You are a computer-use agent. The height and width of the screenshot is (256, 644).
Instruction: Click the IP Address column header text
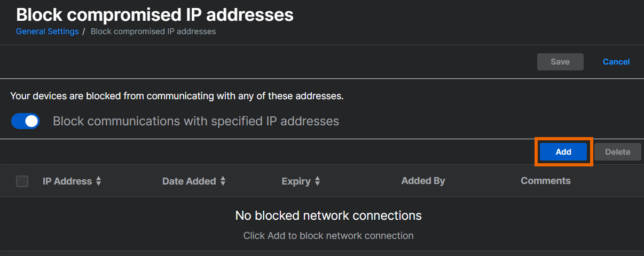click(x=67, y=181)
